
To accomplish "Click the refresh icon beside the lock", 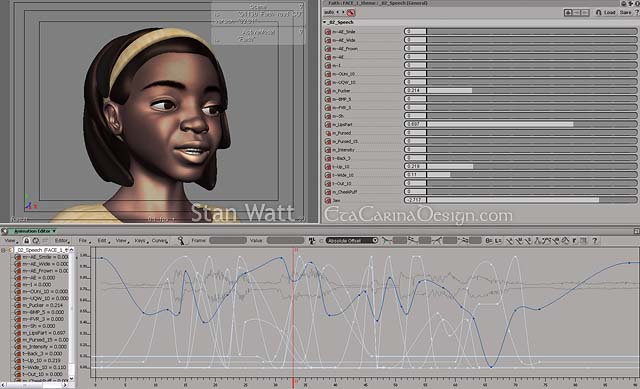I will (36, 241).
